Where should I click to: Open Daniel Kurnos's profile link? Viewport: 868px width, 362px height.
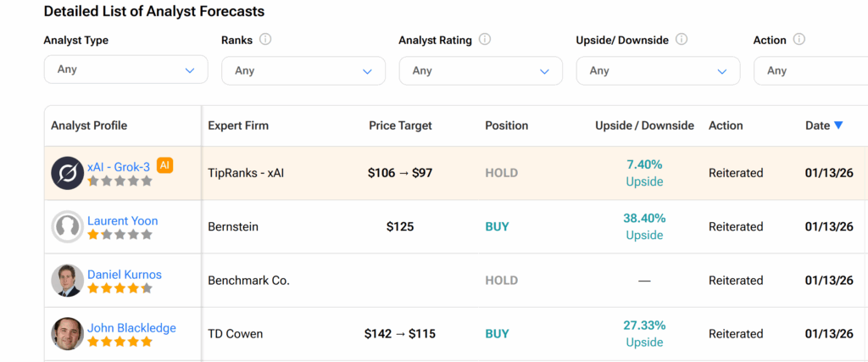click(124, 275)
